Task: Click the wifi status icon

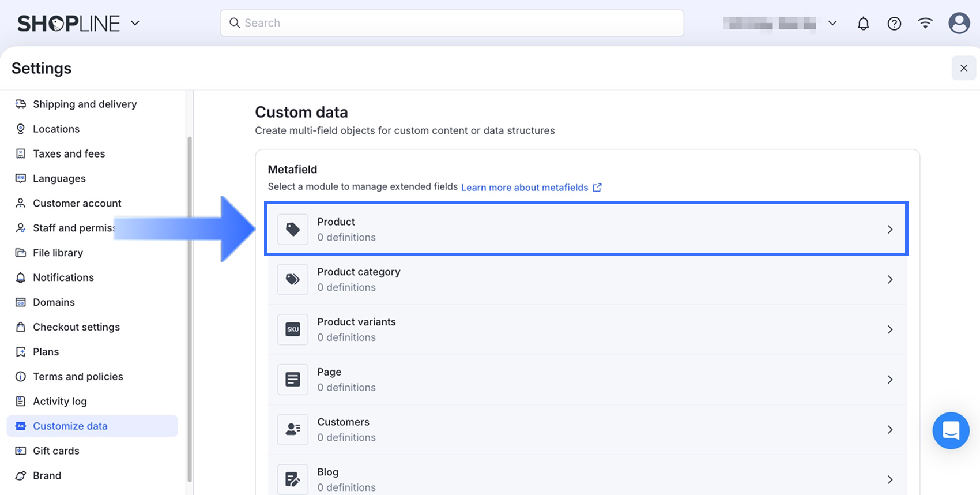Action: (925, 24)
